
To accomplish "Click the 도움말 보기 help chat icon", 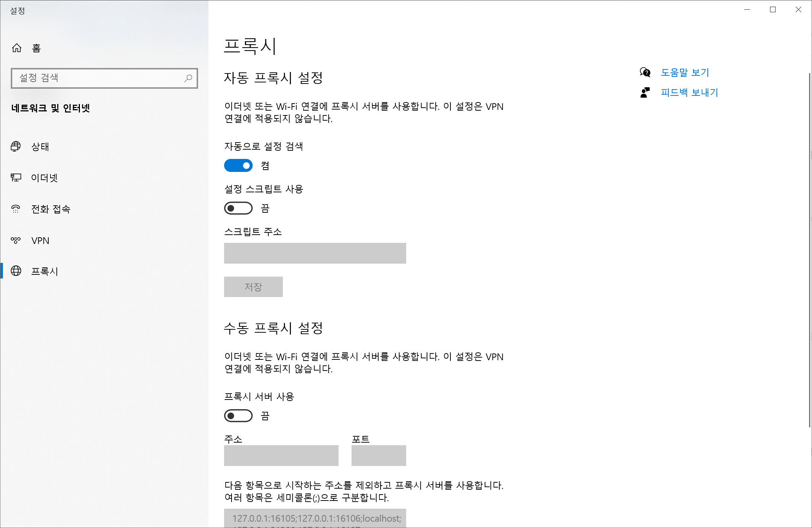I will (x=645, y=72).
